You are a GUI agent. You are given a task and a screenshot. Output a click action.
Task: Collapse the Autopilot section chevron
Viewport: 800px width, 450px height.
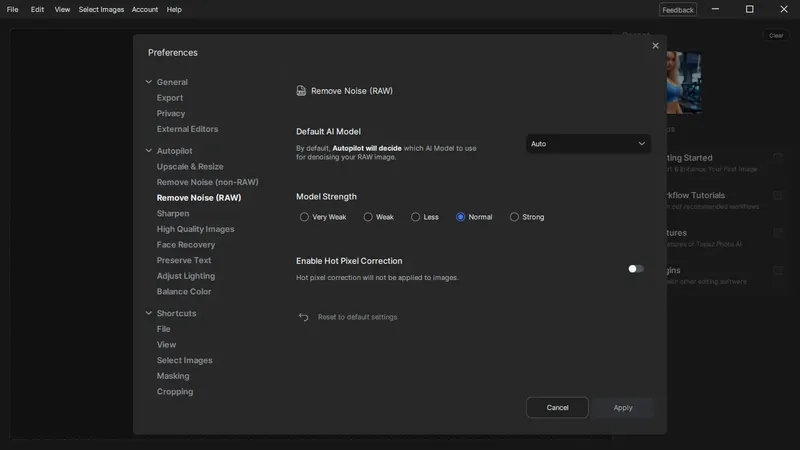pyautogui.click(x=149, y=151)
